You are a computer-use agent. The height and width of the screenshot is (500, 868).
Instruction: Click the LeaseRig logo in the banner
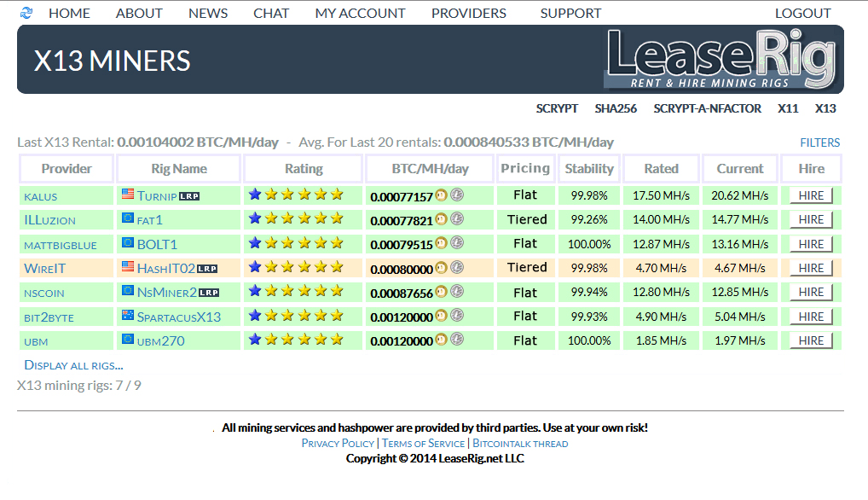[722, 59]
